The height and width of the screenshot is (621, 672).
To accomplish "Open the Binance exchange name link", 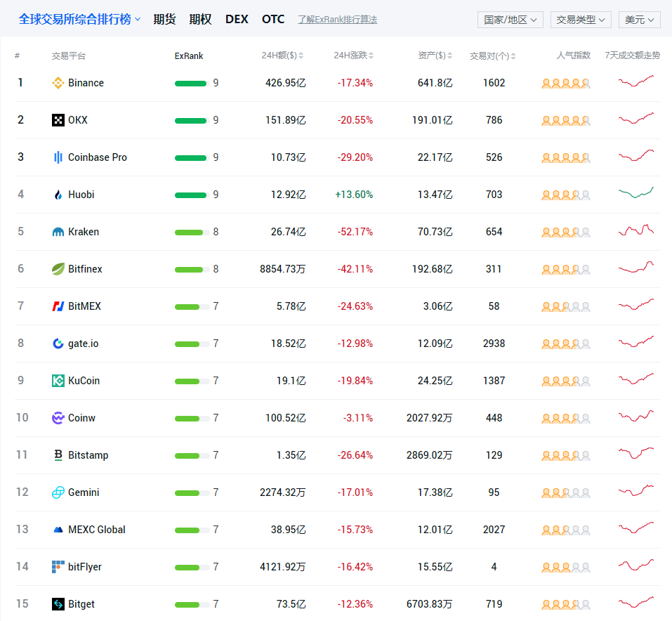I will click(86, 83).
